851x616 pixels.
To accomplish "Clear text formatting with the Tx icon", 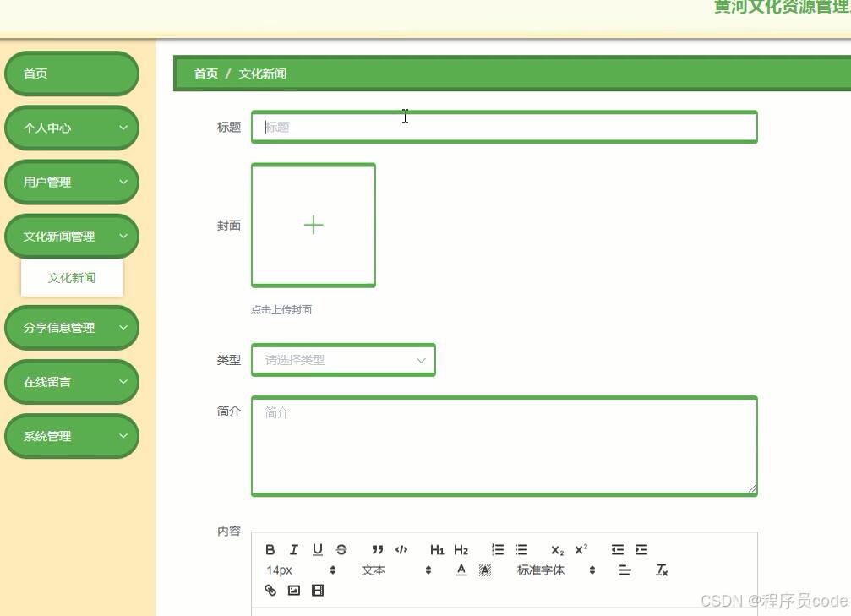I will (662, 570).
